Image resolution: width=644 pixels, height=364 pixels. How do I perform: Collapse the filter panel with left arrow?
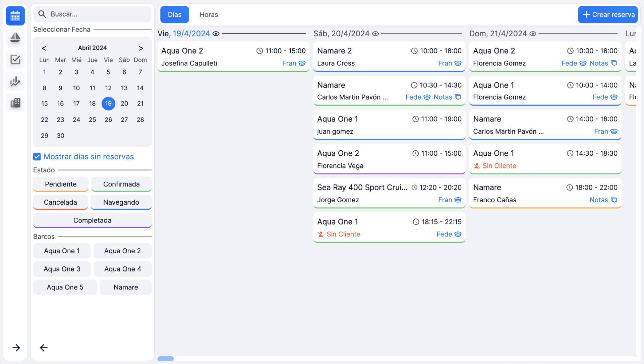tap(44, 348)
